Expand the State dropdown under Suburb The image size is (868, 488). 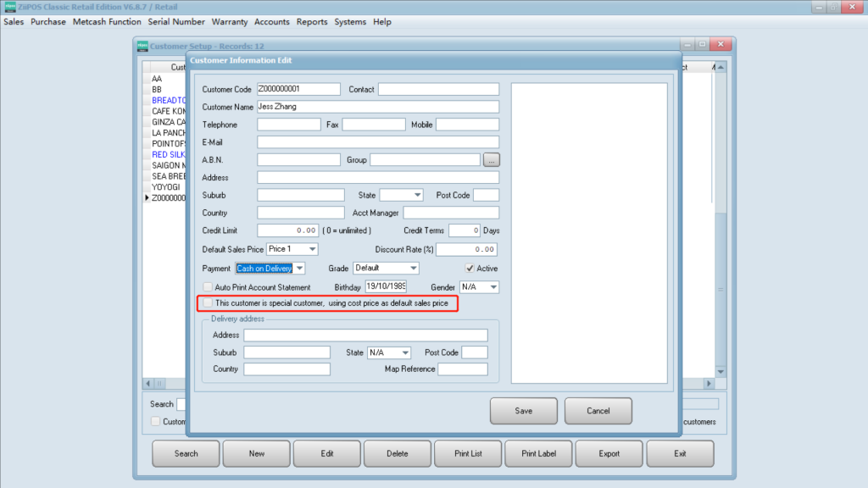point(416,195)
